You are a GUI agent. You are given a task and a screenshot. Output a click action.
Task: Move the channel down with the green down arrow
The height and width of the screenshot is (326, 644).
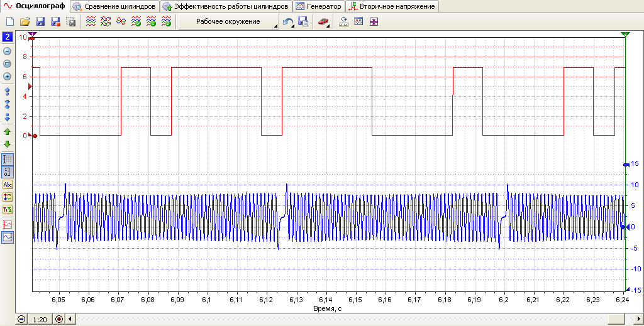[x=7, y=144]
